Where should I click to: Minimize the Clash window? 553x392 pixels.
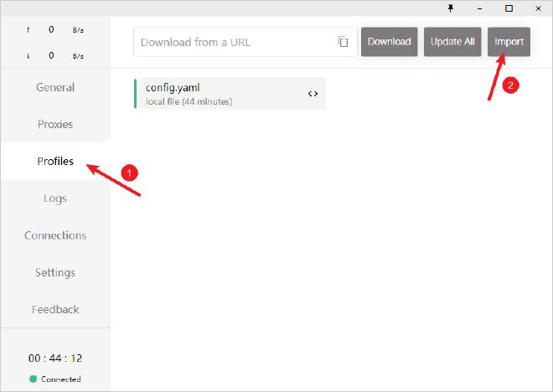pos(480,8)
